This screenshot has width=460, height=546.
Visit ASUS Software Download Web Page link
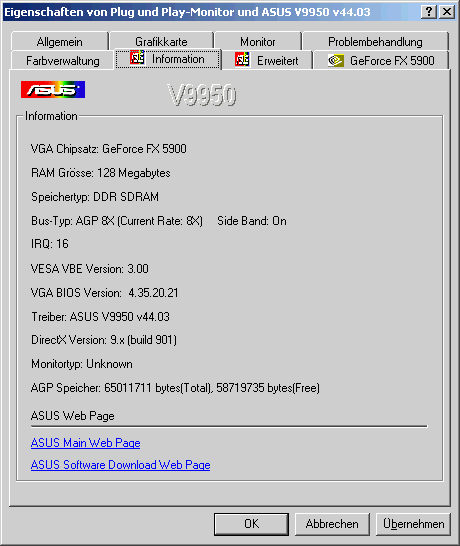(120, 465)
